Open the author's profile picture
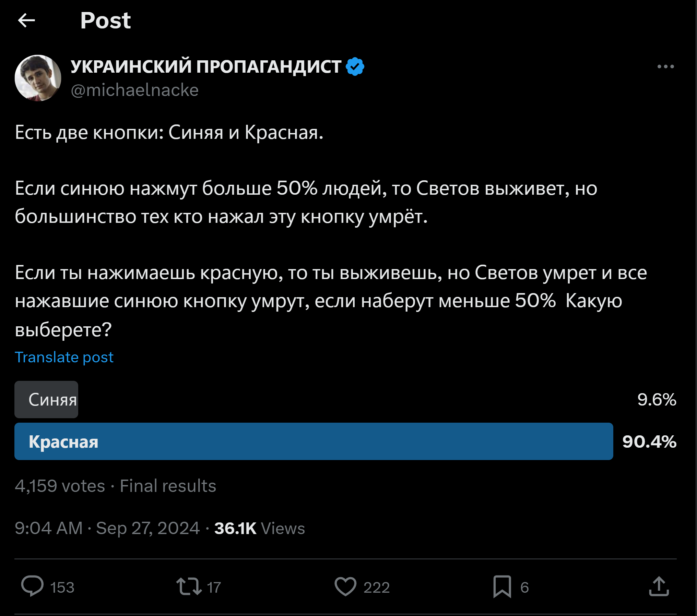This screenshot has width=697, height=616. [38, 78]
